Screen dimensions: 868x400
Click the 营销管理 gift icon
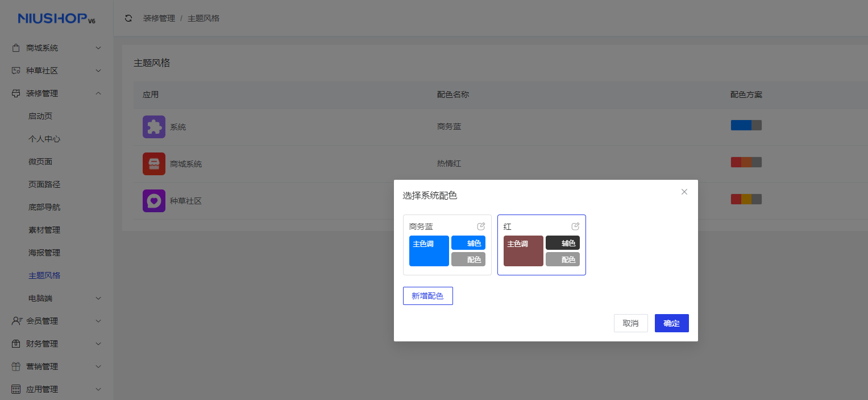coord(16,366)
